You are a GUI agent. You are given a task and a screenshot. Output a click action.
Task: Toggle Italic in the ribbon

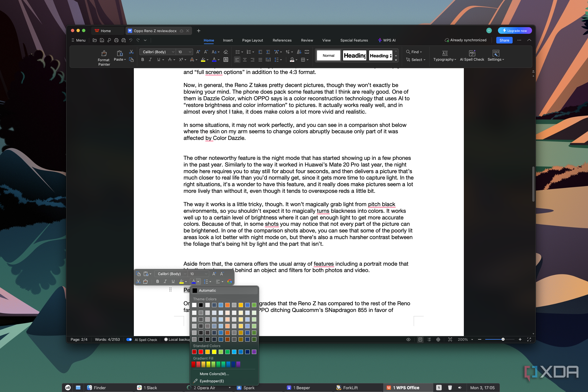coord(150,60)
